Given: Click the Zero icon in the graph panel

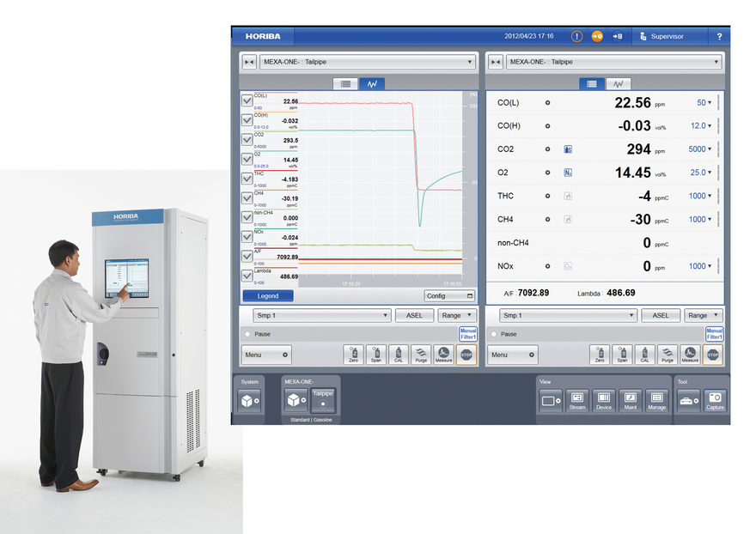Looking at the screenshot, I should pos(353,355).
